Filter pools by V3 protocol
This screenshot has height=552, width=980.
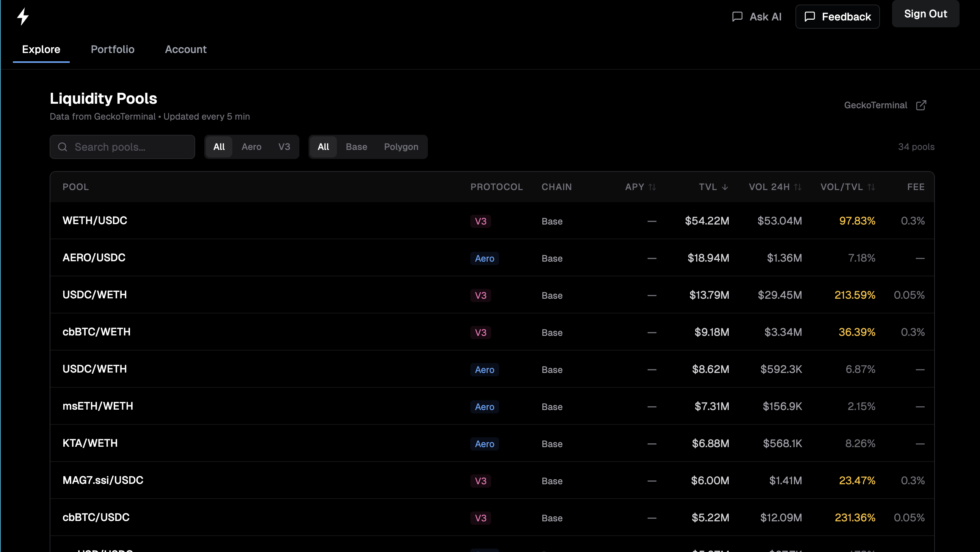point(284,147)
